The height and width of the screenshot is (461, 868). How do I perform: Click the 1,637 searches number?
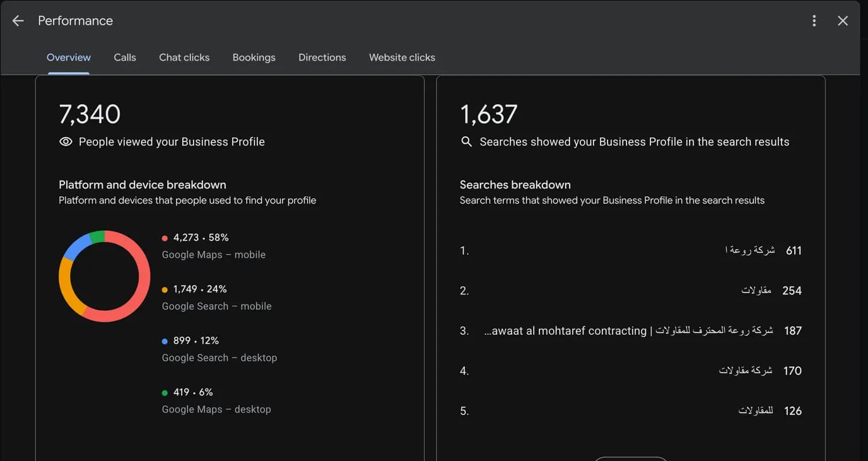point(489,114)
